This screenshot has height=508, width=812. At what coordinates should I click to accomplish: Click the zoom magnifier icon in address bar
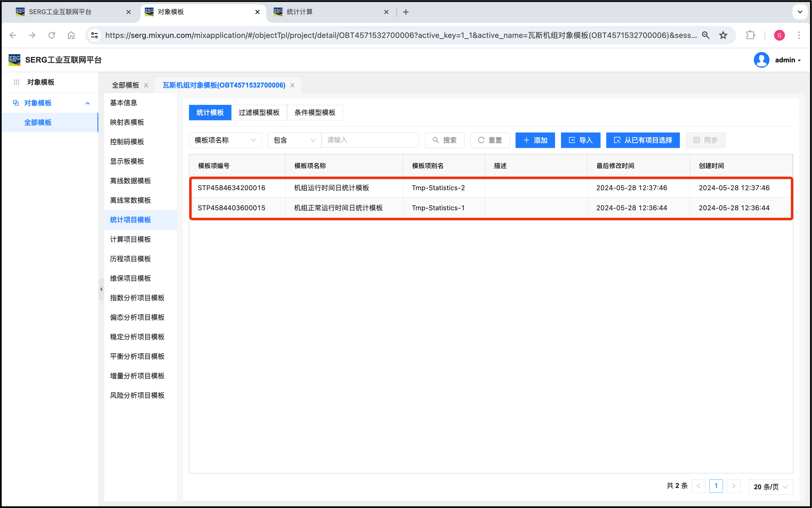click(706, 35)
